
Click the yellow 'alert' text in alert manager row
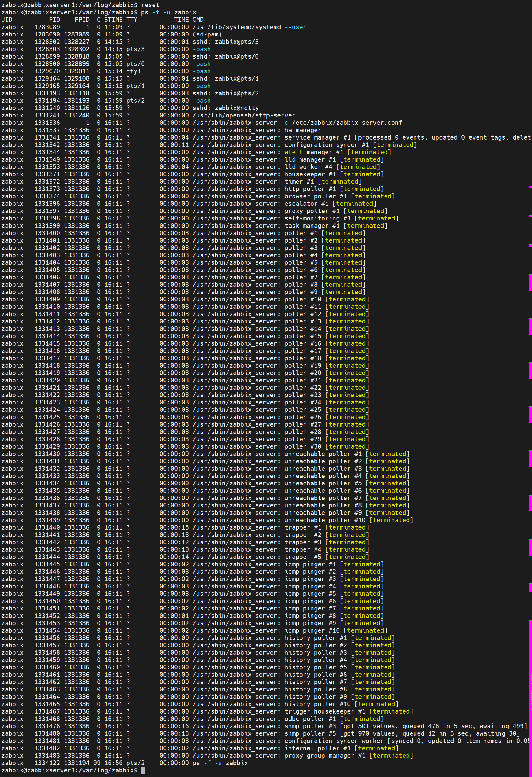click(x=293, y=152)
